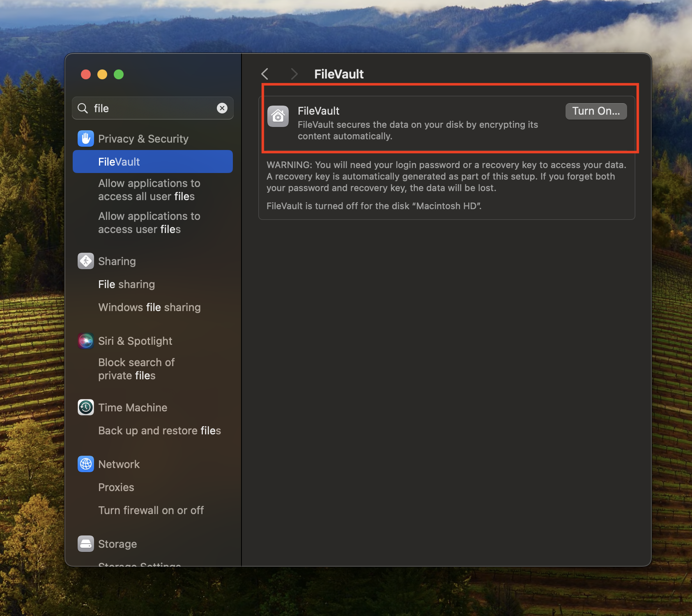The height and width of the screenshot is (616, 692).
Task: Open Storage section label
Action: point(117,544)
